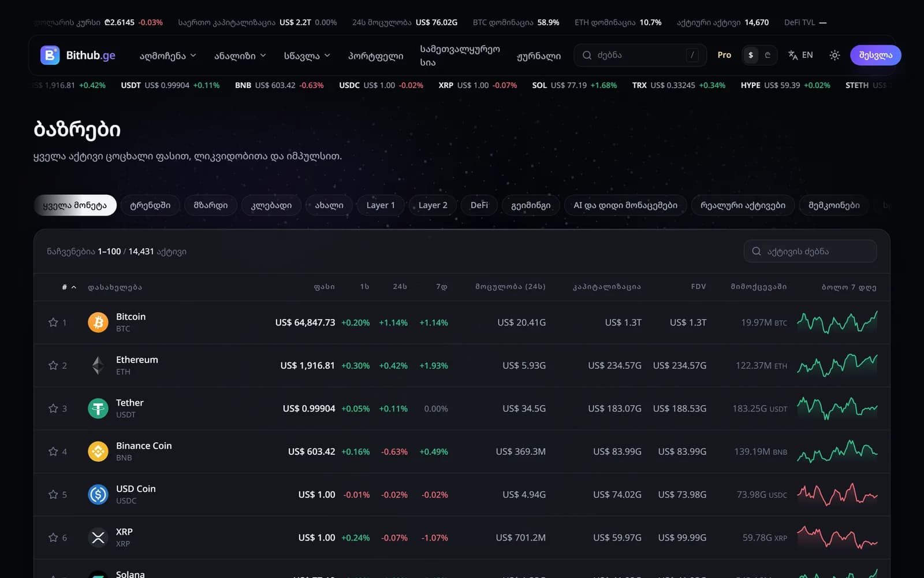Click the შესვლა login button
Image resolution: width=924 pixels, height=578 pixels.
(x=875, y=55)
